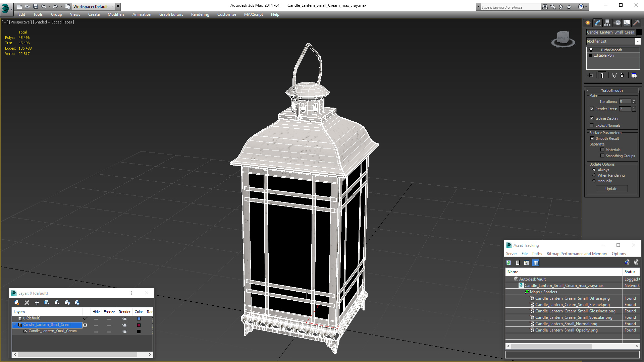Select Candle_Lantern_Cream_Small_Diffuse.png in asset list
This screenshot has height=362, width=644.
pyautogui.click(x=572, y=298)
